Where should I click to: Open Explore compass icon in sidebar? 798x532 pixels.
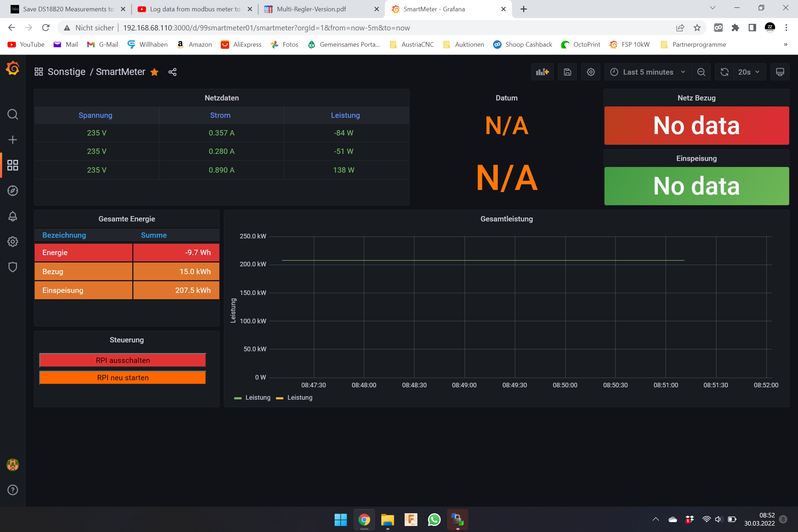(13, 191)
